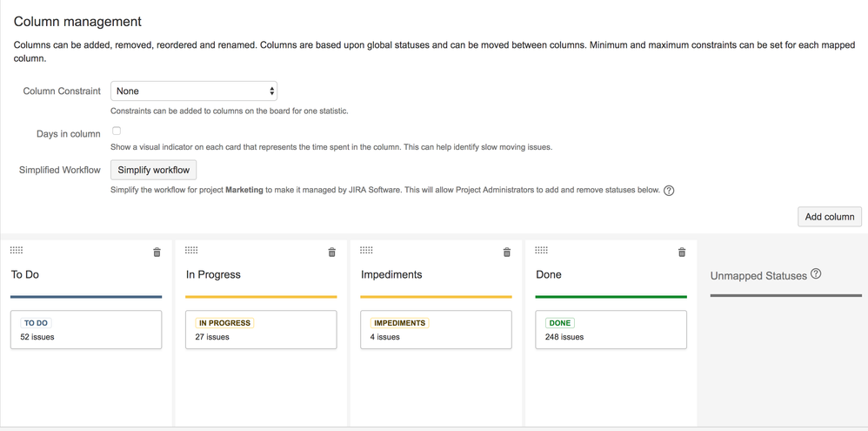The width and height of the screenshot is (868, 431).
Task: Click the Done column grip handle
Action: [x=541, y=251]
